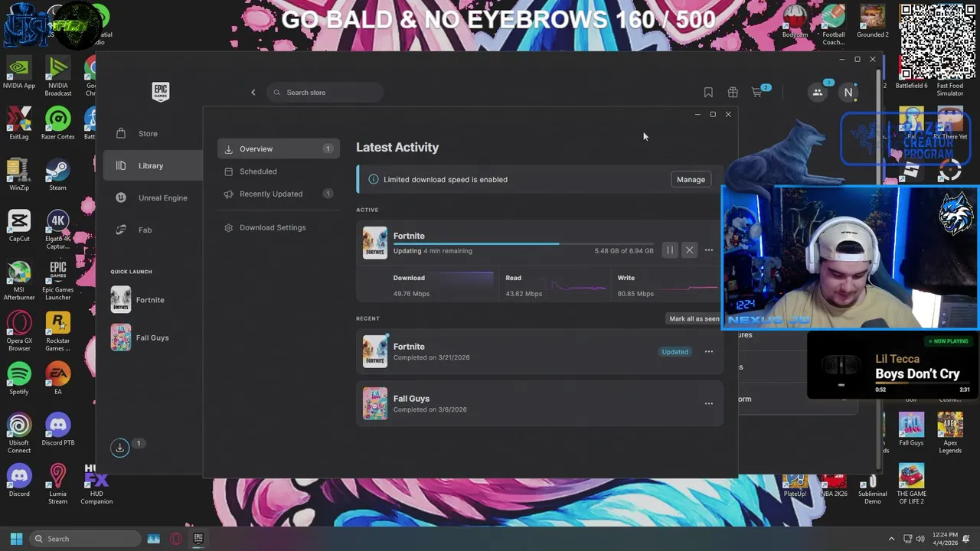This screenshot has height=551, width=980.
Task: Click the Fortnite download progress bar
Action: (x=524, y=243)
